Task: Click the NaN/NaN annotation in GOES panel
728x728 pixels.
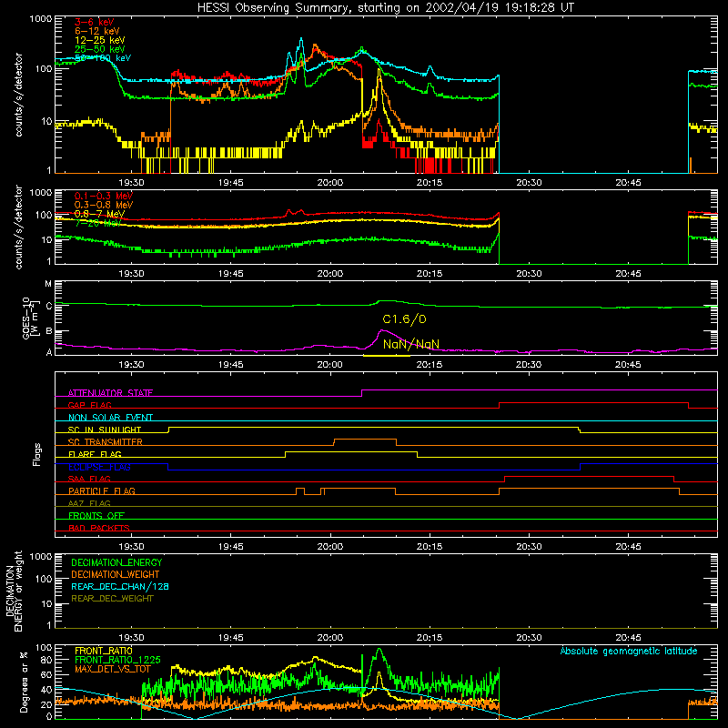Action: click(411, 344)
